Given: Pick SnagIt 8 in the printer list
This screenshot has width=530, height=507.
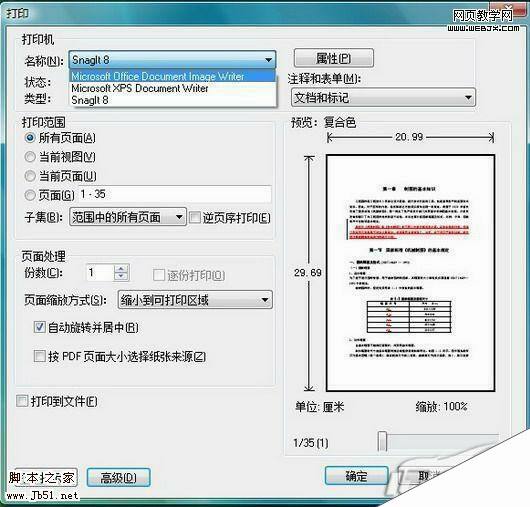Looking at the screenshot, I should [173, 100].
